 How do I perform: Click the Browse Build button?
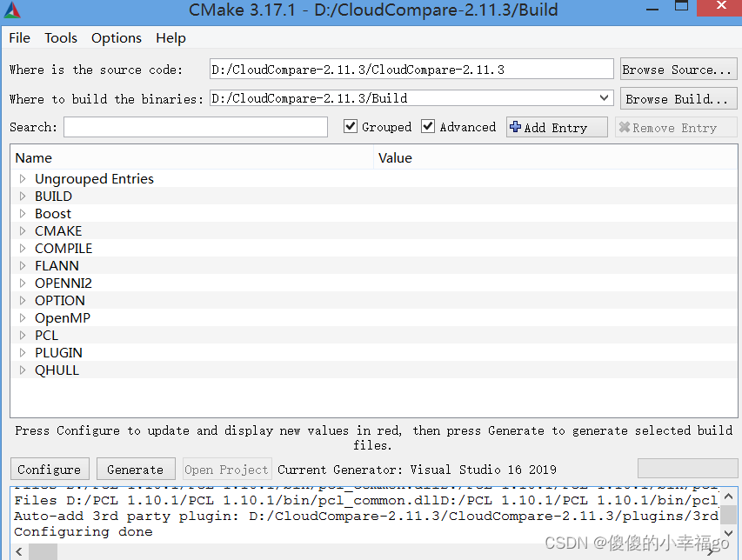[678, 98]
